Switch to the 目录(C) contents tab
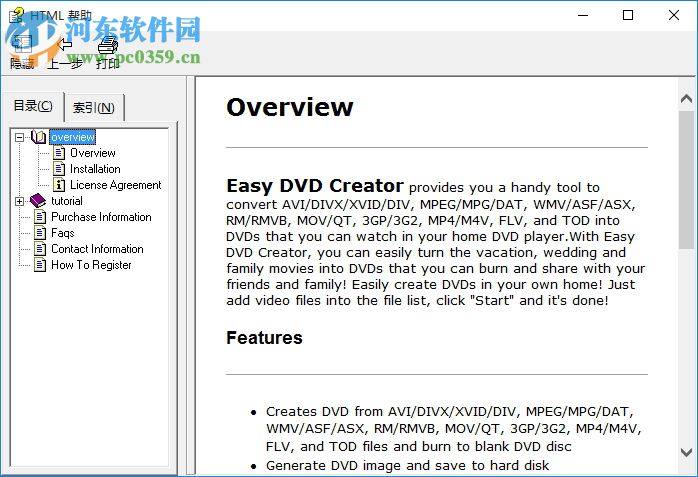This screenshot has height=477, width=698. coord(33,106)
